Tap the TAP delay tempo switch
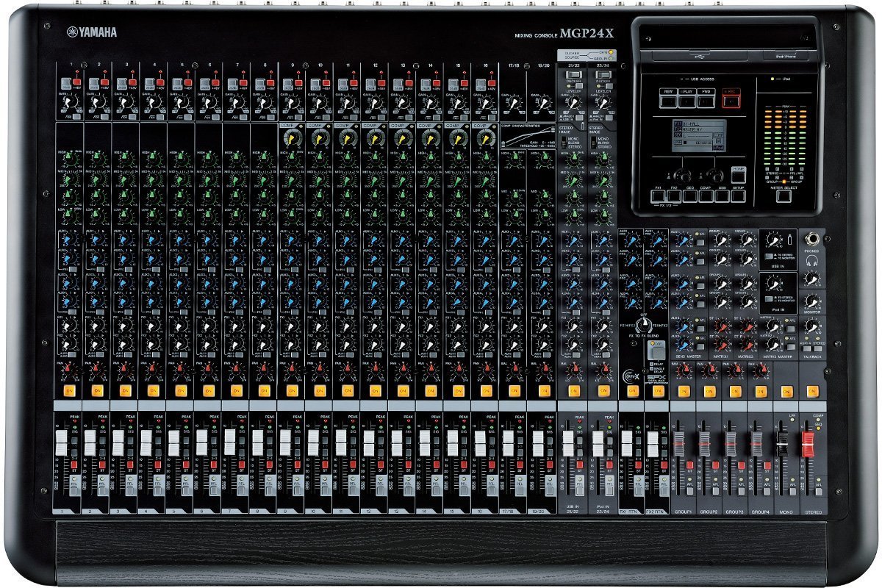 pos(658,353)
